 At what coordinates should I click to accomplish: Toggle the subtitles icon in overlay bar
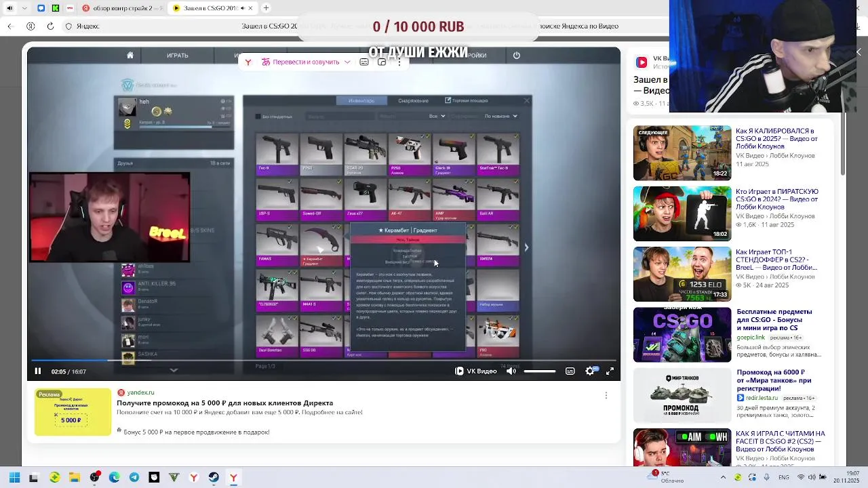click(364, 62)
